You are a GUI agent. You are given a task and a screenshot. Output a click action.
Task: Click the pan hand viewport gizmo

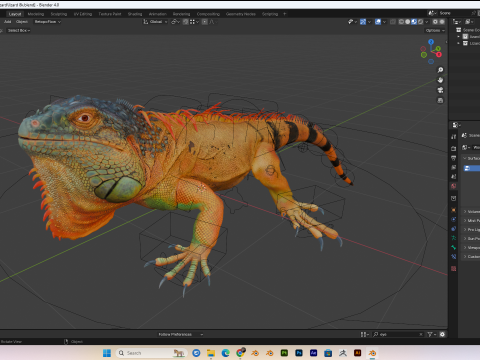pos(440,80)
